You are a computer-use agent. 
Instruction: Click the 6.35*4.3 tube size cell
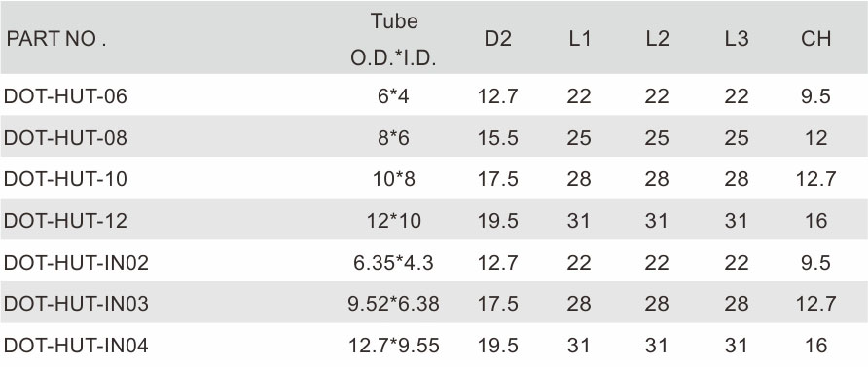(x=393, y=263)
